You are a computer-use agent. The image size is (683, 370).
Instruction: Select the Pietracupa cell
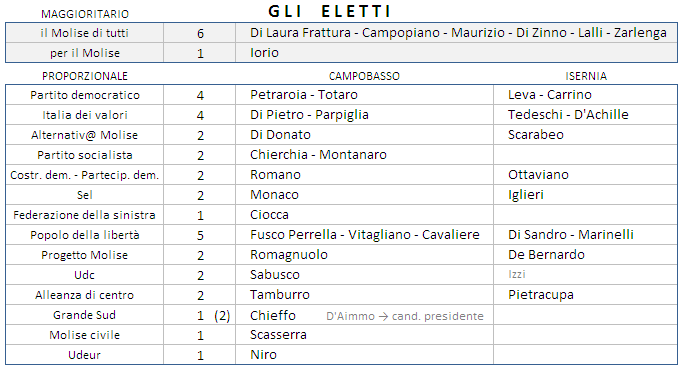[585, 295]
